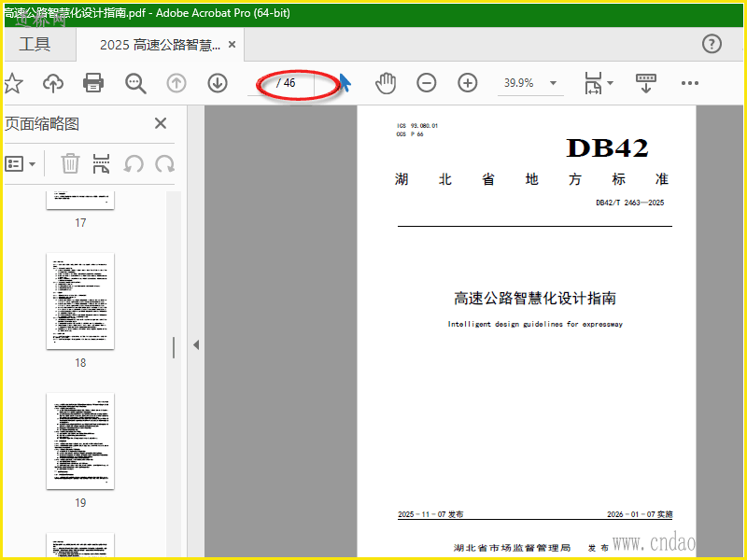Click the read mode keyboard-arrow icon
The height and width of the screenshot is (560, 747).
pyautogui.click(x=646, y=83)
